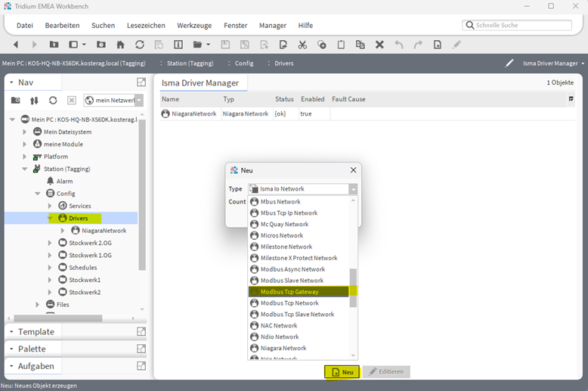
Task: Expand the Stockwerk 2.OG tree node
Action: click(49, 244)
